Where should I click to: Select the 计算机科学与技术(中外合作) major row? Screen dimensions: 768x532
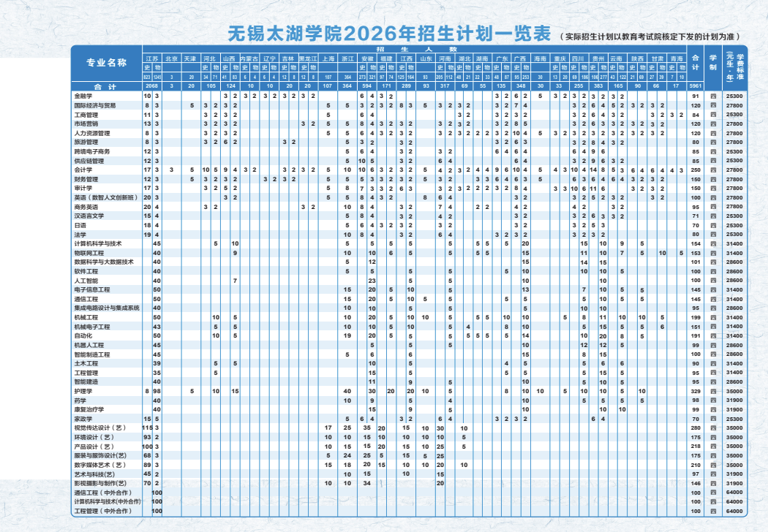410,501
